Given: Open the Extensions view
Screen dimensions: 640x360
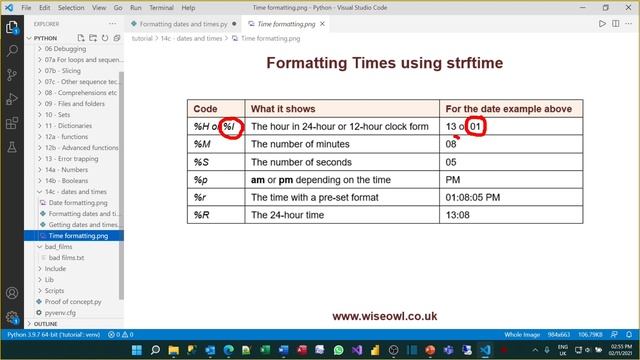Looking at the screenshot, I should (x=12, y=123).
